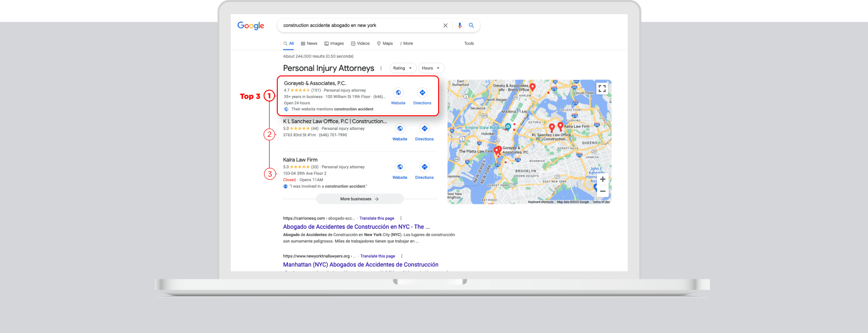Screen dimensions: 868x333
Task: Switch to the News tab
Action: 309,43
